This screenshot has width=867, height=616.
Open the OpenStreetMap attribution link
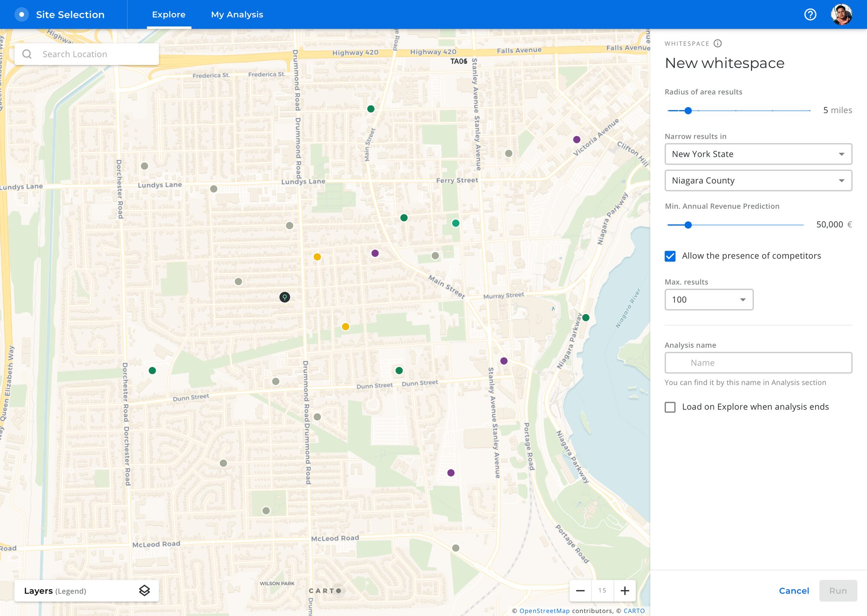tap(544, 611)
